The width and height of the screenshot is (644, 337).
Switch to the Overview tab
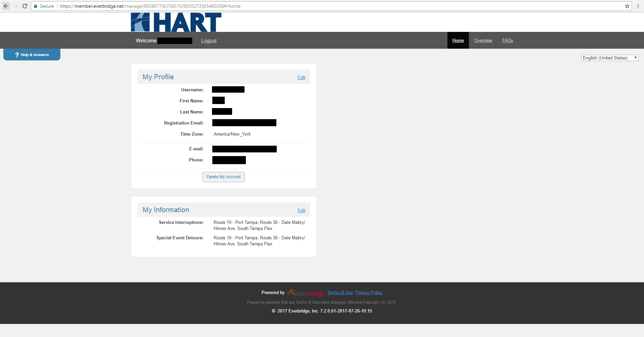click(x=483, y=40)
